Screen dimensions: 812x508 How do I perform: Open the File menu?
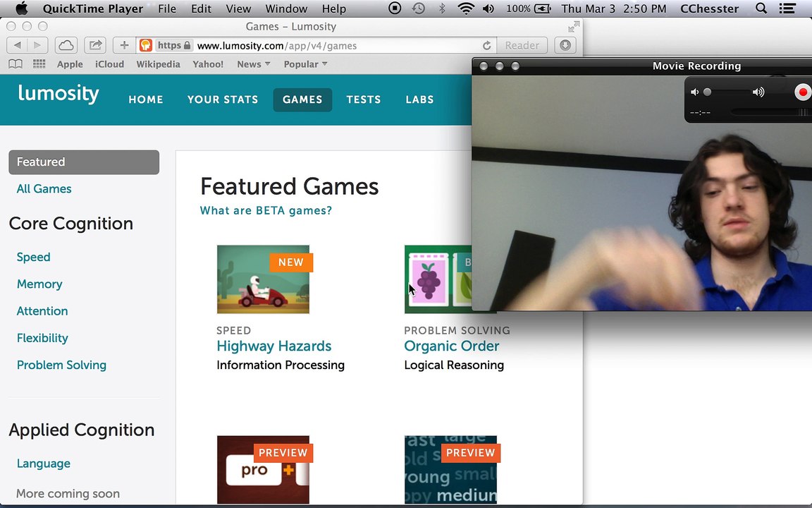[167, 8]
